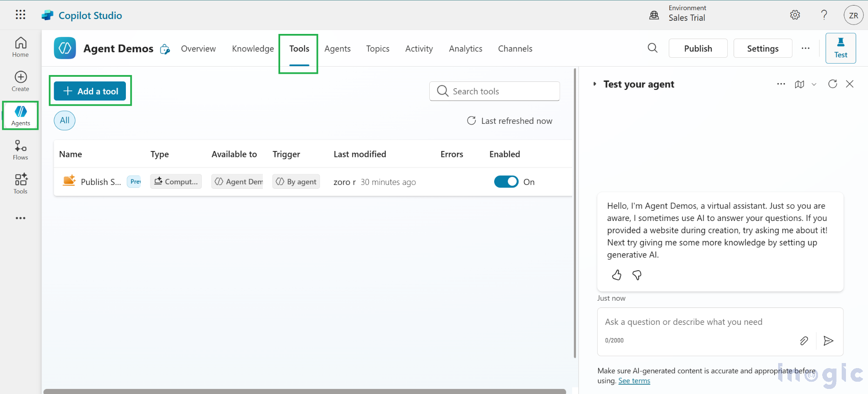Click Create in the sidebar
The image size is (868, 394).
[20, 81]
